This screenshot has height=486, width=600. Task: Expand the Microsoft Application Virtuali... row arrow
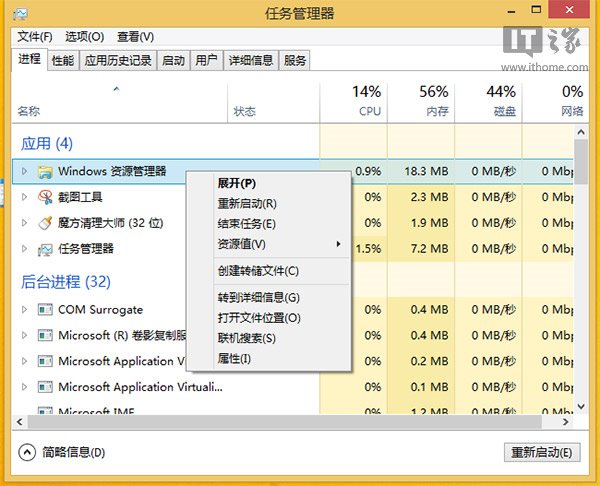(24, 387)
